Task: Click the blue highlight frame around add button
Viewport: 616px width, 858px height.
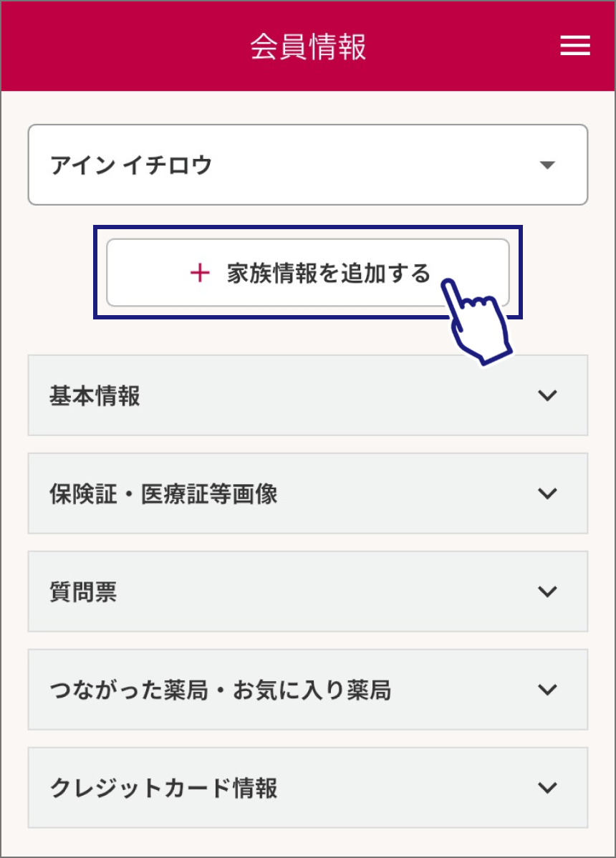Action: click(x=308, y=228)
